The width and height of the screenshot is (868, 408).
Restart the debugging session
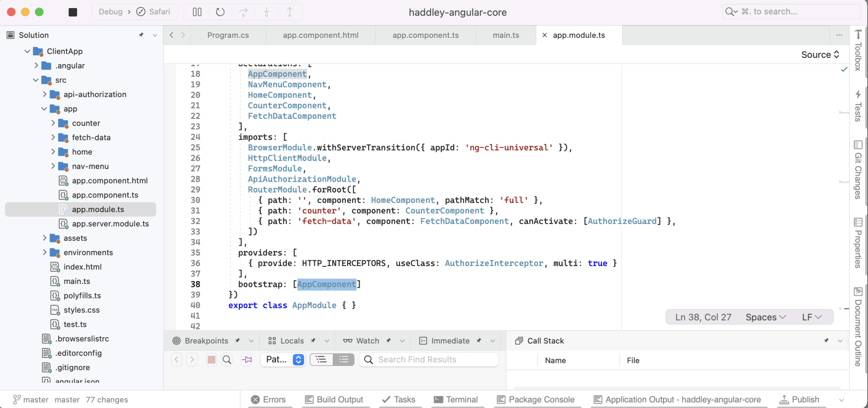pos(220,12)
